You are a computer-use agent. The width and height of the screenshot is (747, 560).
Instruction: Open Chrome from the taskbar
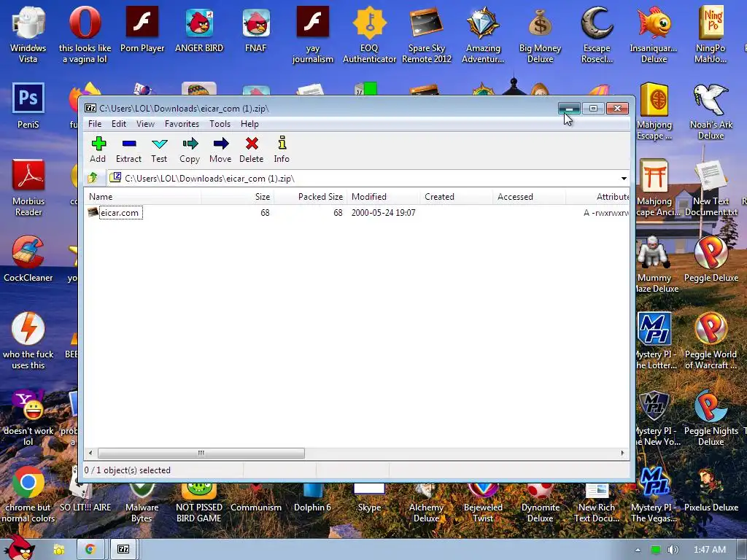pos(90,549)
